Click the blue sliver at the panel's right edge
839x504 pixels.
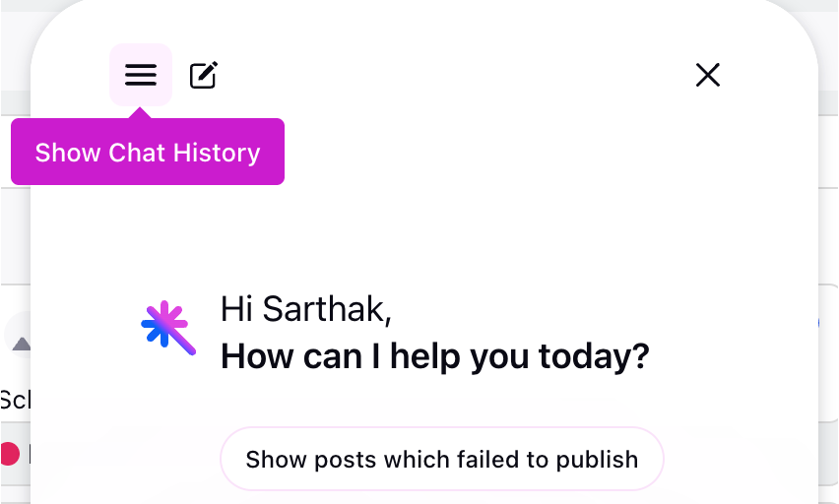pyautogui.click(x=818, y=323)
